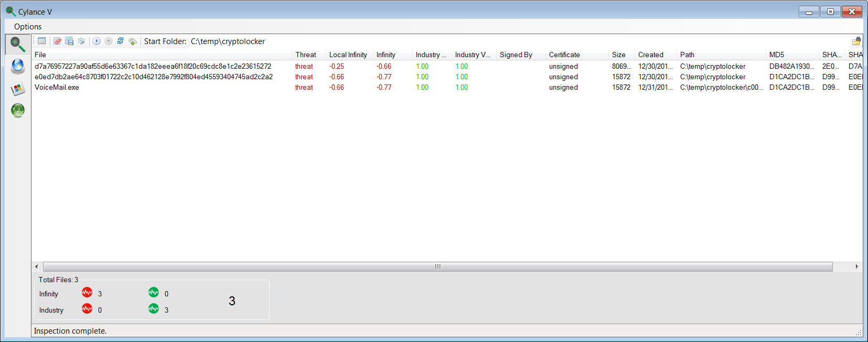Click the gear settings toolbar icon
Image resolution: width=868 pixels, height=342 pixels.
point(81,41)
